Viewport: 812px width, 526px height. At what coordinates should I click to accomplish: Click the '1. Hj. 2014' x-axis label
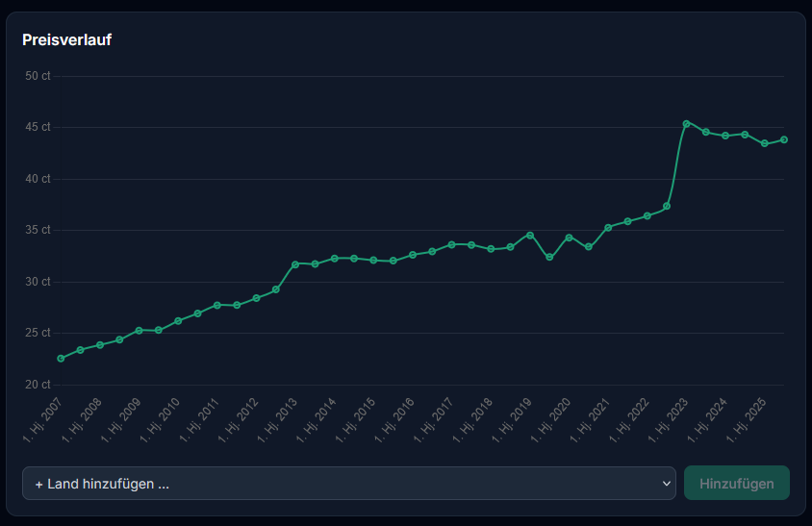point(317,420)
